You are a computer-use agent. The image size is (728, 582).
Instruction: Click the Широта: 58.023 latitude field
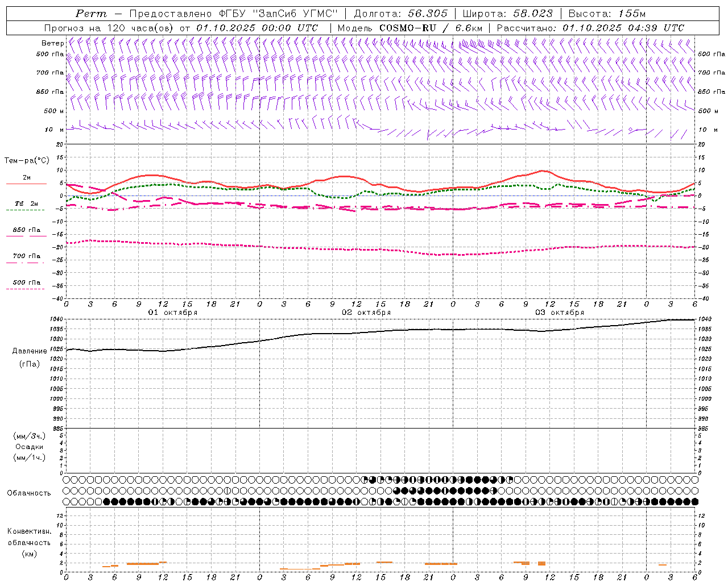(507, 14)
